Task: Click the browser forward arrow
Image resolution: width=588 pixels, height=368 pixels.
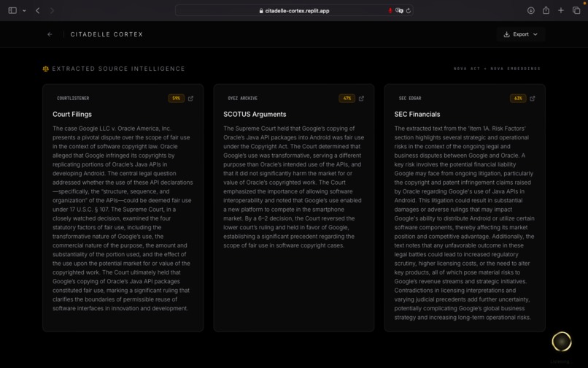Action: click(x=52, y=10)
